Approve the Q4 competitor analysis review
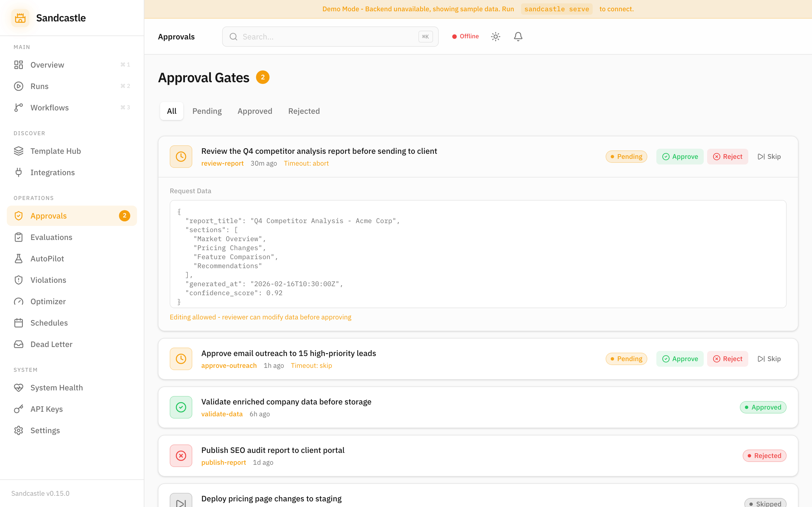This screenshot has width=812, height=507. coord(679,157)
